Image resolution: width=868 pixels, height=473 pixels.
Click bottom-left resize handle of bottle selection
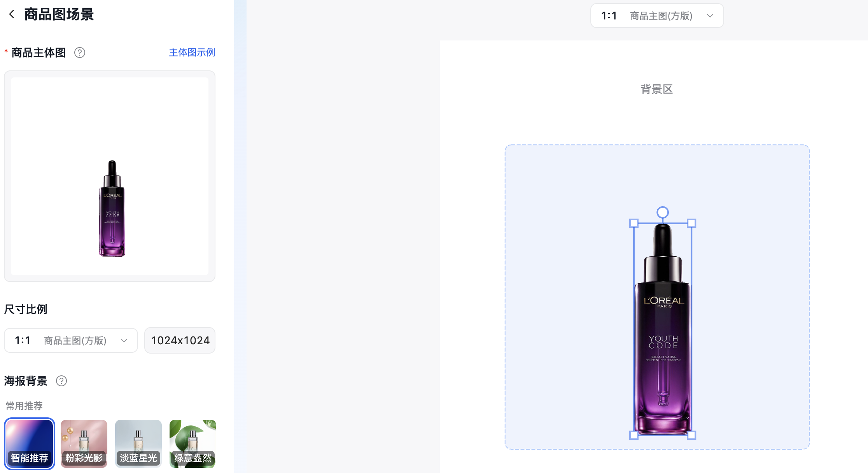coord(634,435)
